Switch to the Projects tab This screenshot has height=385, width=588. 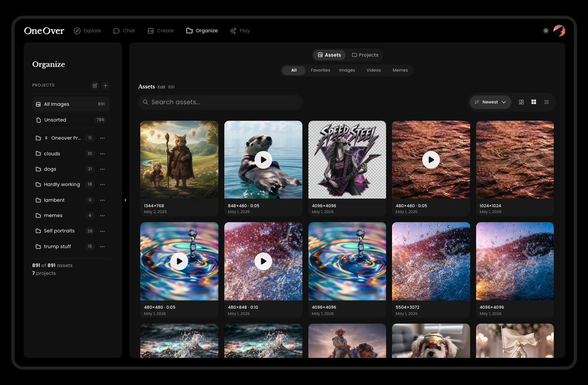pos(365,55)
